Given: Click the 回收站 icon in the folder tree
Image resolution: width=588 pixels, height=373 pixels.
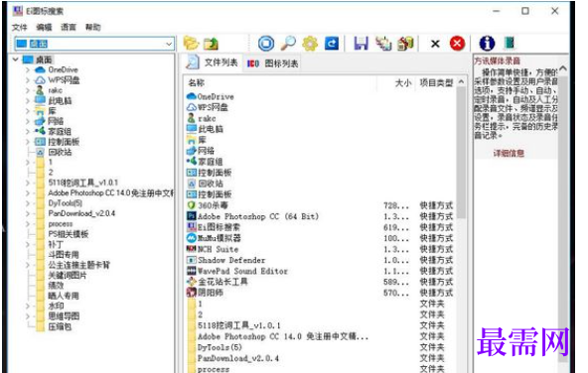Looking at the screenshot, I should [x=40, y=152].
